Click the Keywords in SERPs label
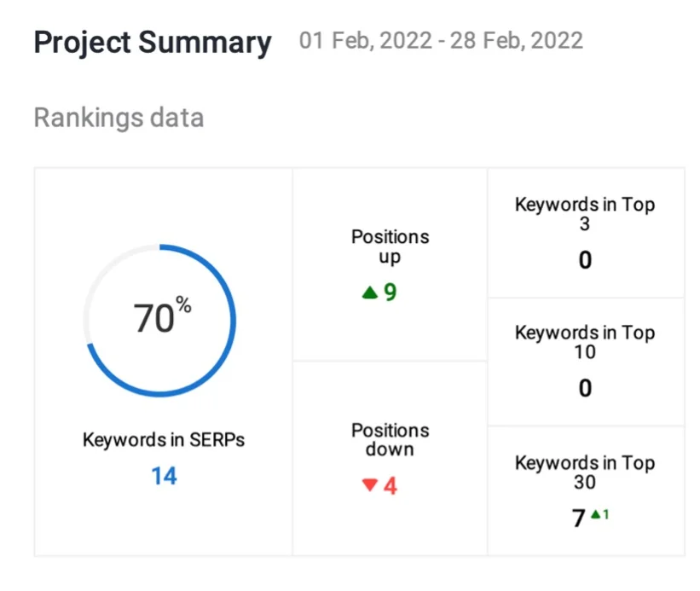The width and height of the screenshot is (700, 591). tap(164, 440)
